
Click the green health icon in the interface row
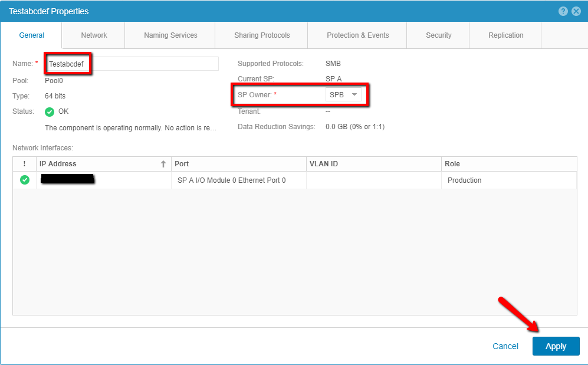24,180
